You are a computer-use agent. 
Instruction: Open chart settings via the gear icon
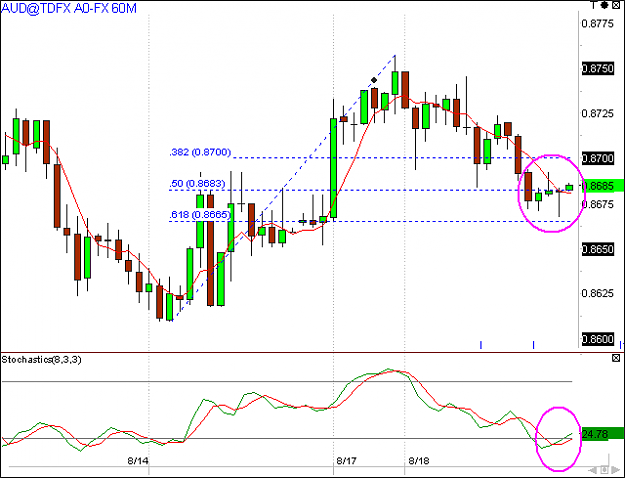click(605, 5)
